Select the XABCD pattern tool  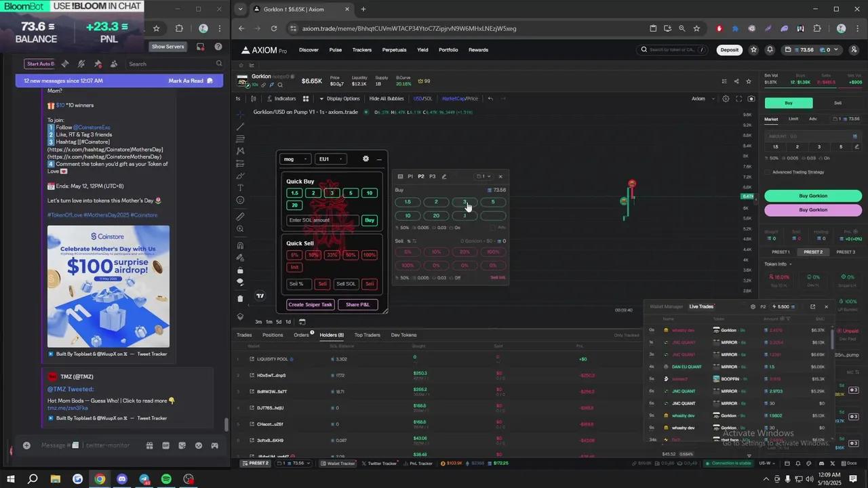pyautogui.click(x=240, y=151)
